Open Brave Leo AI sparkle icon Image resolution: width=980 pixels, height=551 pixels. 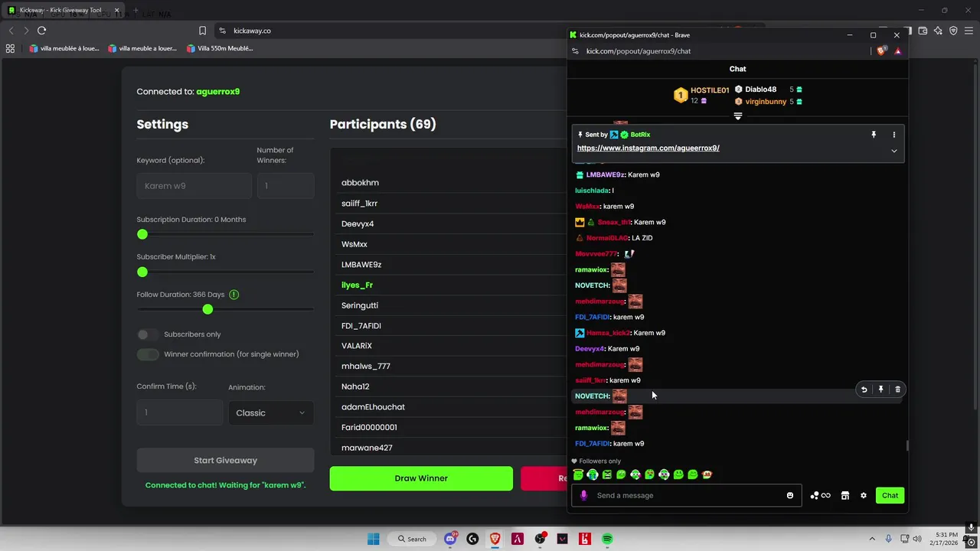[x=938, y=31]
